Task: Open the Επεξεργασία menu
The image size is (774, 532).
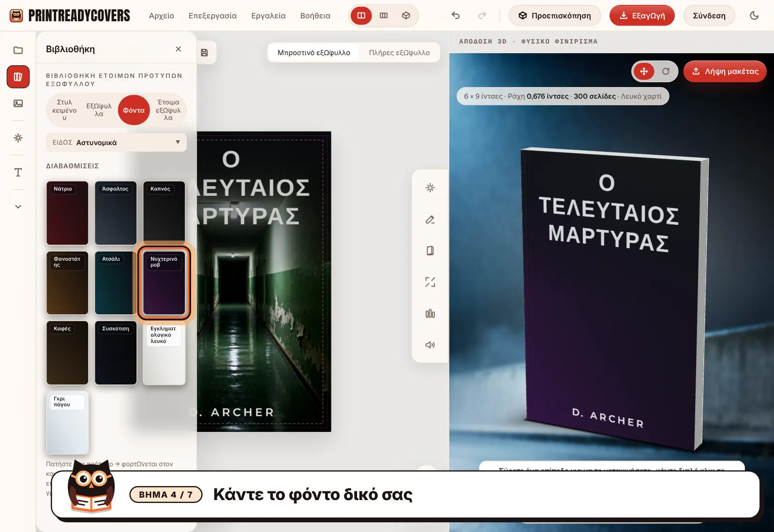Action: [x=213, y=15]
